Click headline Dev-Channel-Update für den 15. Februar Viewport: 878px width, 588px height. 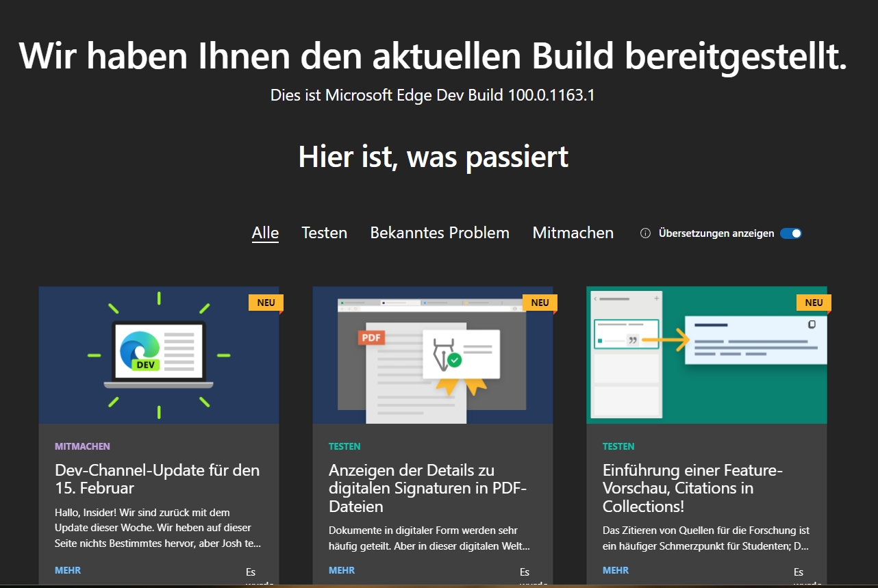point(158,479)
